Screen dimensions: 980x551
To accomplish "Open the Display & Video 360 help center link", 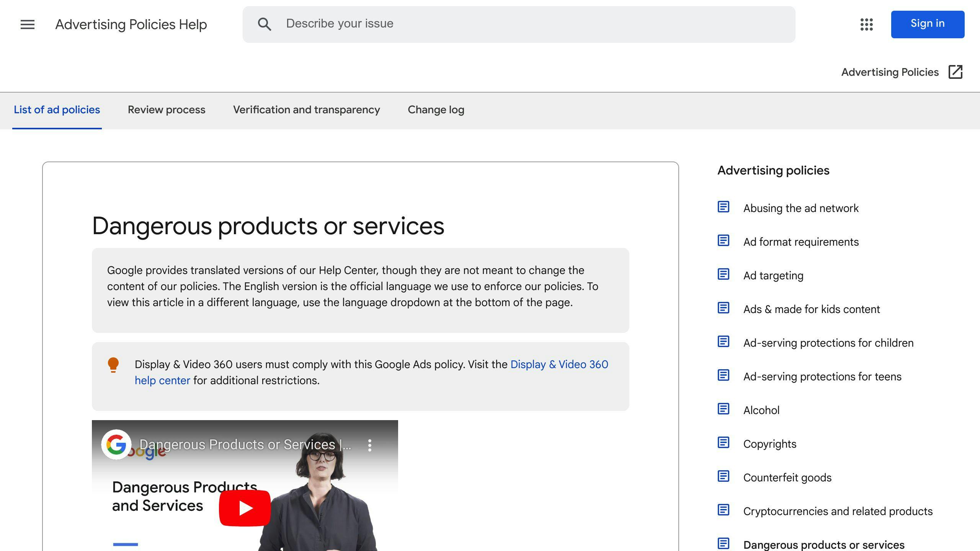I will [559, 364].
